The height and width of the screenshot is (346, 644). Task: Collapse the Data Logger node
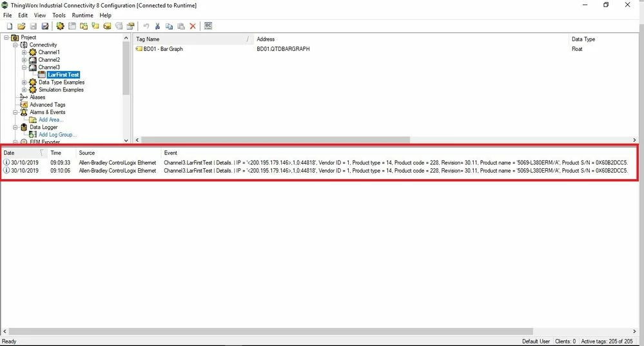coord(15,127)
